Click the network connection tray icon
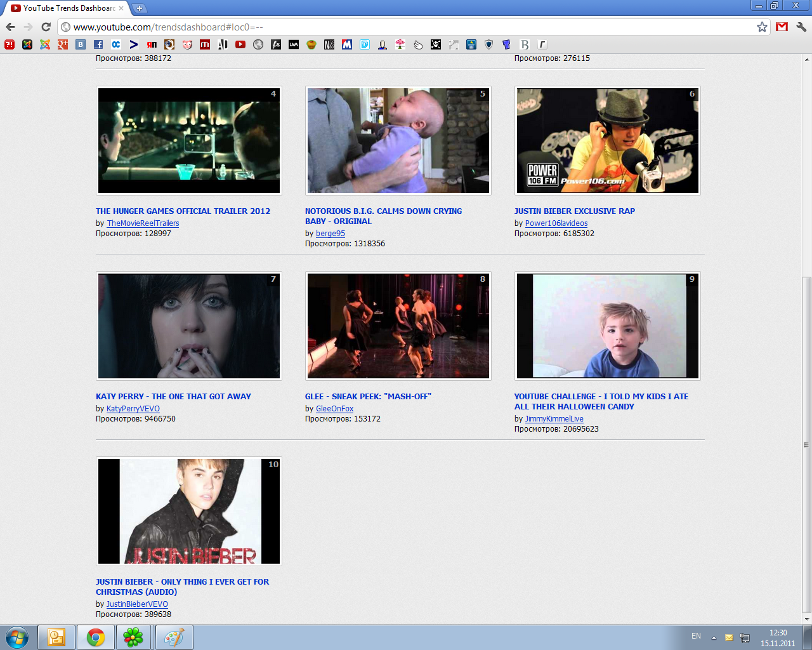The width and height of the screenshot is (812, 650). [744, 637]
